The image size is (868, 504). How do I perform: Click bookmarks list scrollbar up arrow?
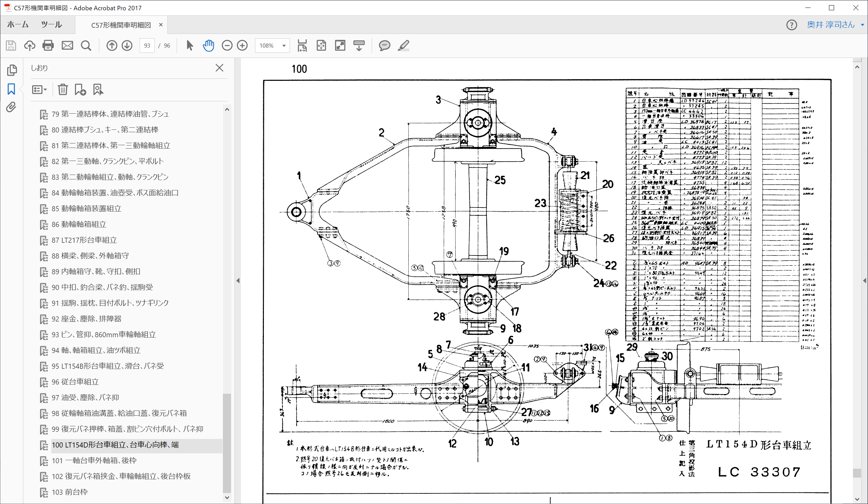[x=227, y=109]
